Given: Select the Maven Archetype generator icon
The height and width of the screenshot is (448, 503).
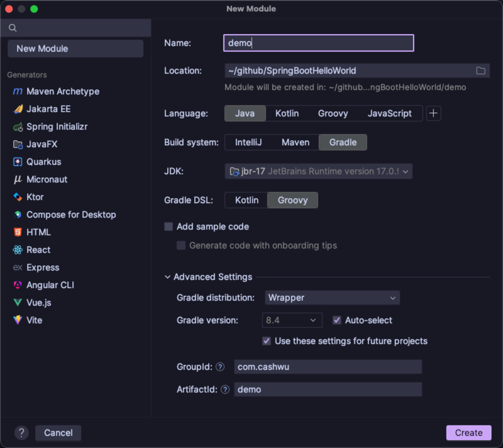Looking at the screenshot, I should tap(18, 91).
